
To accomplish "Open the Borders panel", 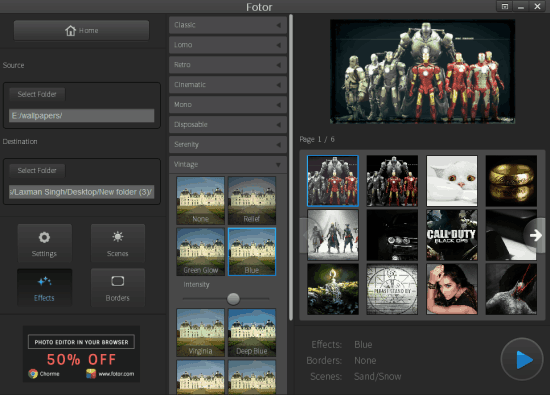I will pyautogui.click(x=118, y=288).
